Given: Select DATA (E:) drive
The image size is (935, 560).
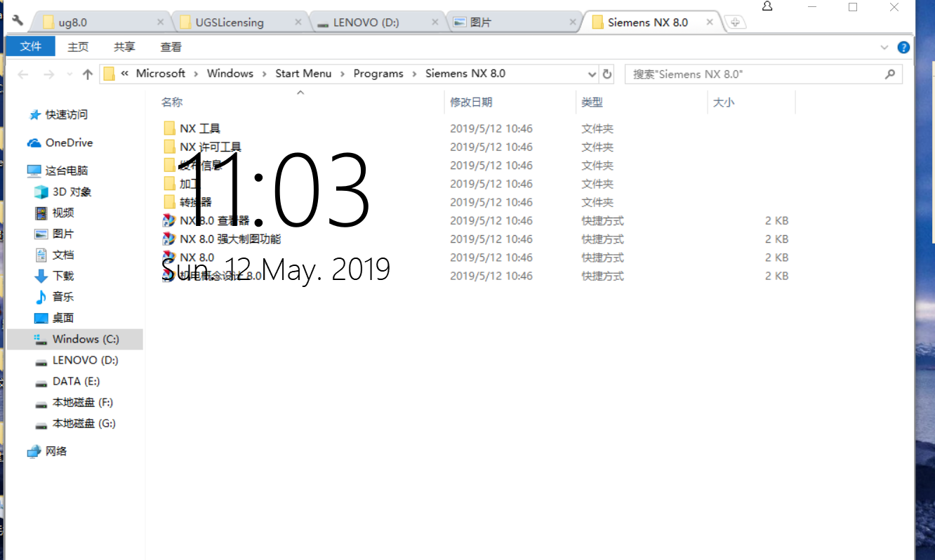Looking at the screenshot, I should click(x=76, y=381).
